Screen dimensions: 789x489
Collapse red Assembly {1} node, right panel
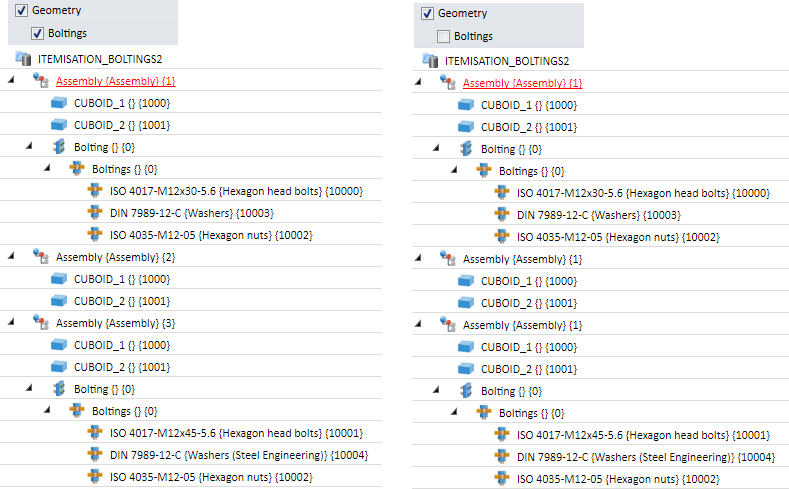click(418, 82)
